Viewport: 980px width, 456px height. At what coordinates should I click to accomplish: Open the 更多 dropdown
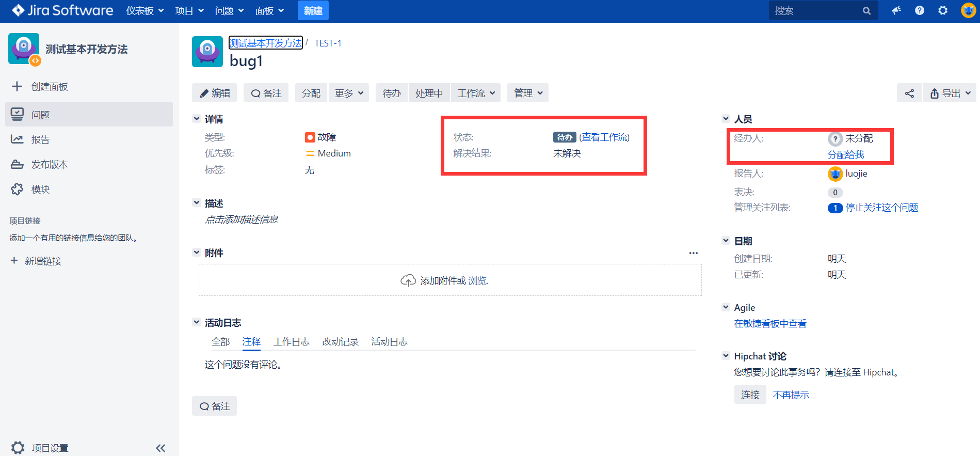click(349, 93)
